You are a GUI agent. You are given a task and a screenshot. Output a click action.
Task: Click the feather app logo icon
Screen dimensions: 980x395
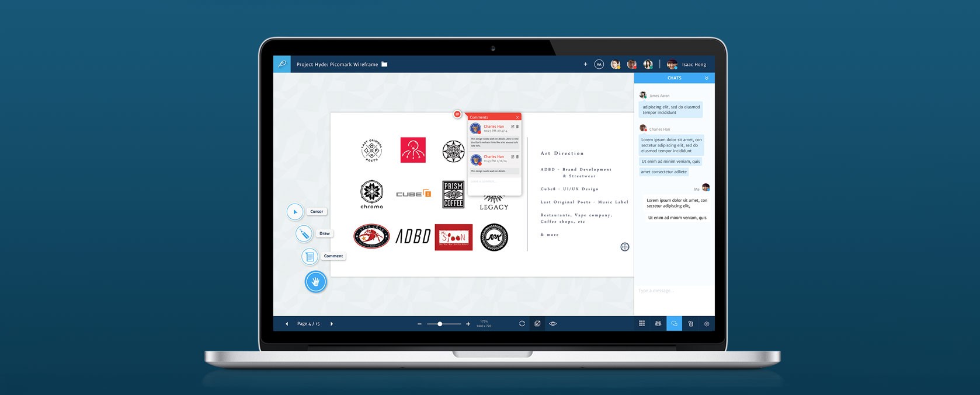click(x=282, y=64)
